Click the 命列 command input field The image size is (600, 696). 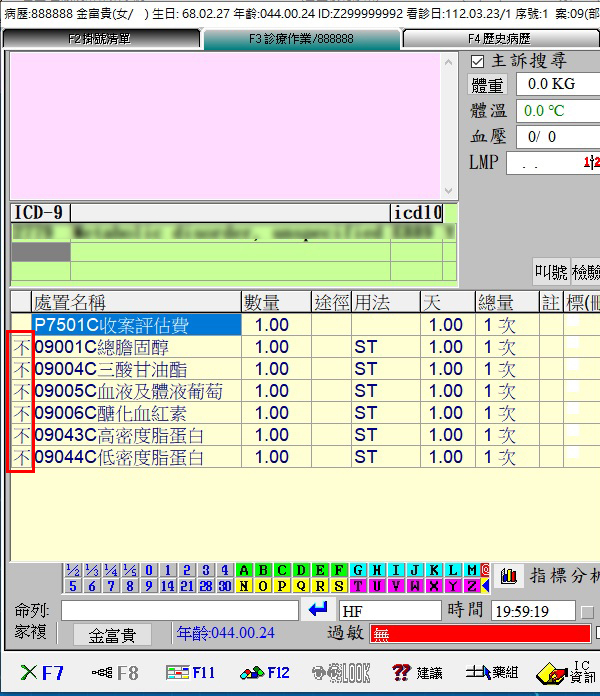(180, 610)
